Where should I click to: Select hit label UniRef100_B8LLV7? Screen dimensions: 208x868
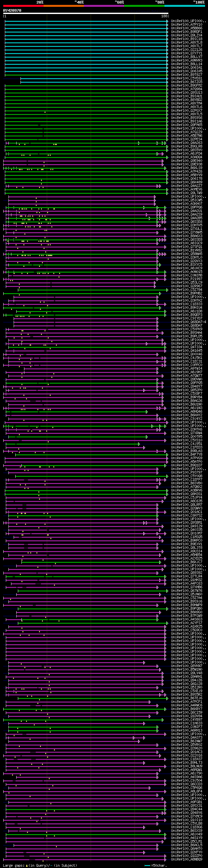click(187, 57)
